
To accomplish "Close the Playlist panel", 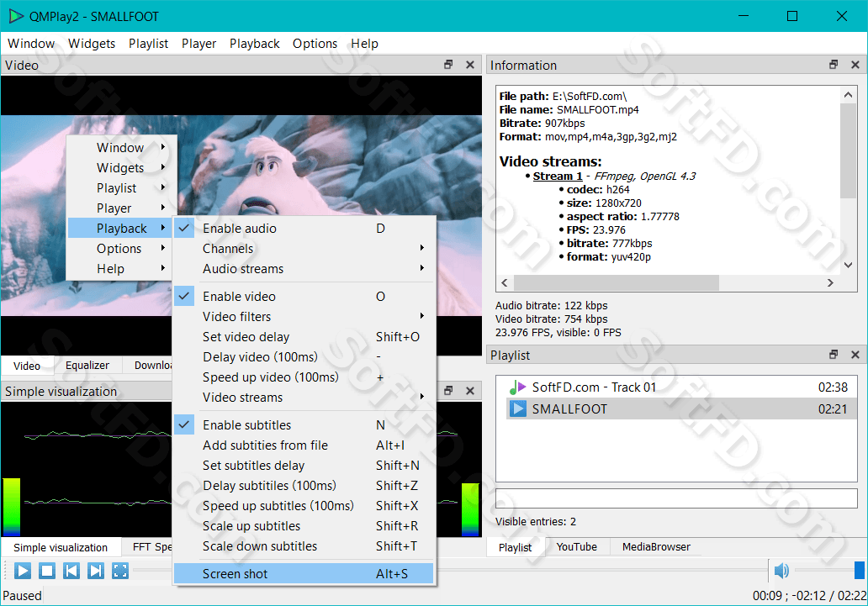I will [855, 355].
